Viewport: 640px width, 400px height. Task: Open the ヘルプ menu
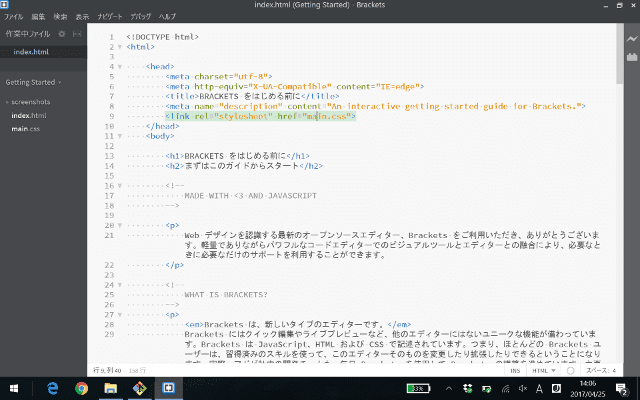[167, 16]
